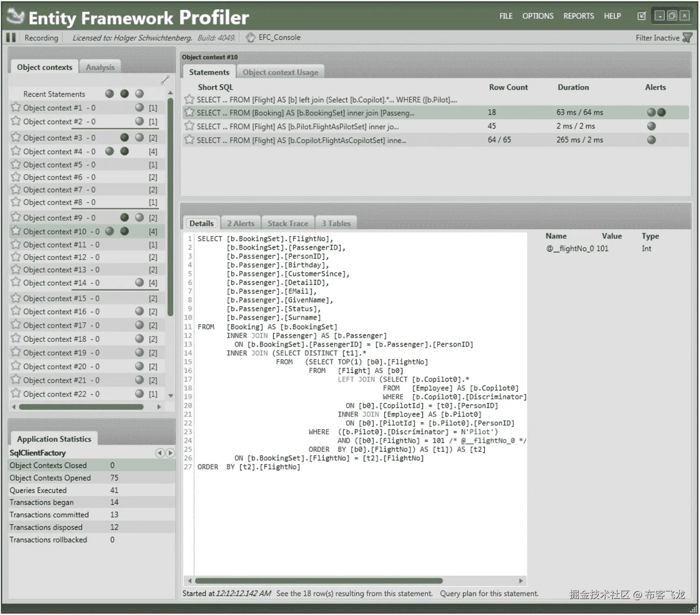
Task: Toggle the star on the first SELECT statement
Action: point(189,99)
